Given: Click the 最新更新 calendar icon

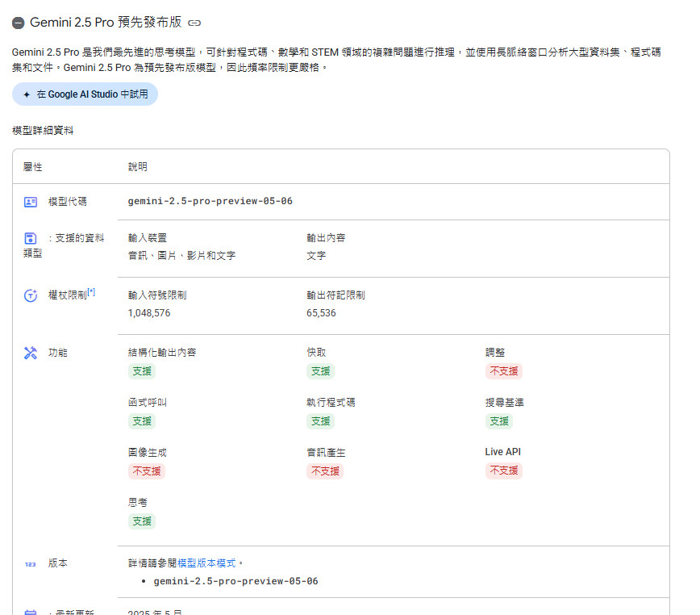Looking at the screenshot, I should pos(31,612).
